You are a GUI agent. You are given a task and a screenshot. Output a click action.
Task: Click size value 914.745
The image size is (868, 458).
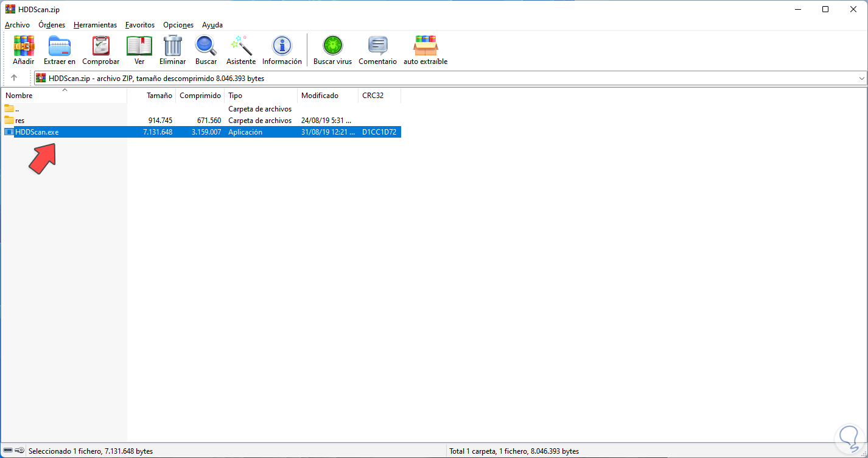160,121
